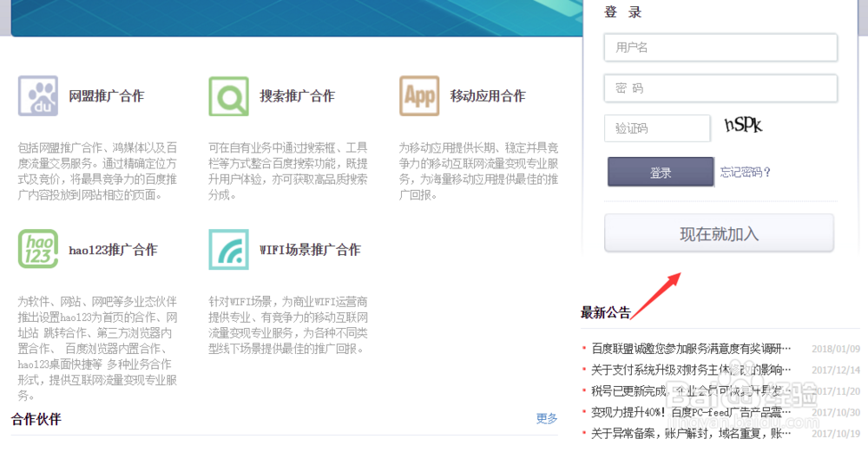Open announcement 变现力提升40%! 百度PC-feed广告产品

(691, 412)
